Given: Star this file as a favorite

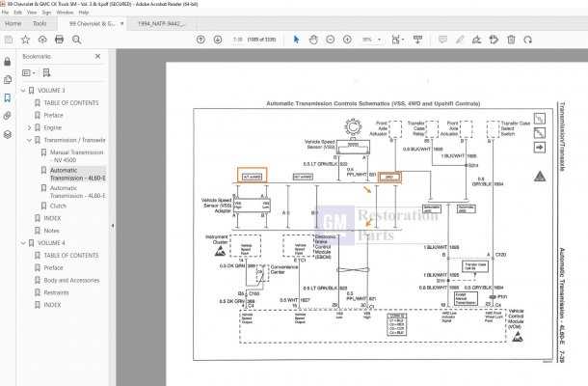Looking at the screenshot, I should pos(25,40).
